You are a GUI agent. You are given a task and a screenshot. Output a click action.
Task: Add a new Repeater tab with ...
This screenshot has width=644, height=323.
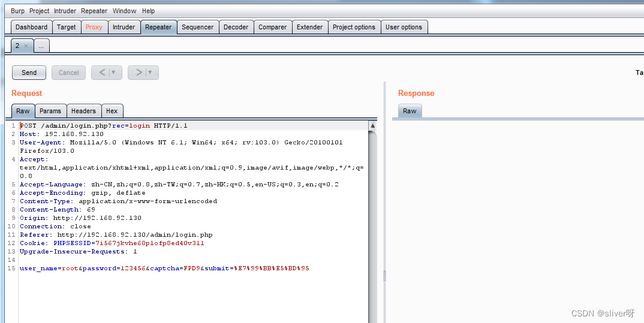coord(41,46)
